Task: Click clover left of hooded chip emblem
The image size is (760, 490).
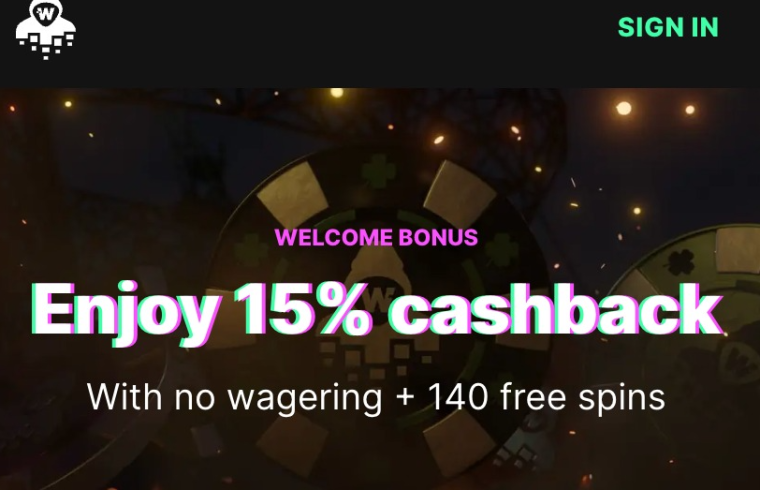Action: [x=251, y=251]
